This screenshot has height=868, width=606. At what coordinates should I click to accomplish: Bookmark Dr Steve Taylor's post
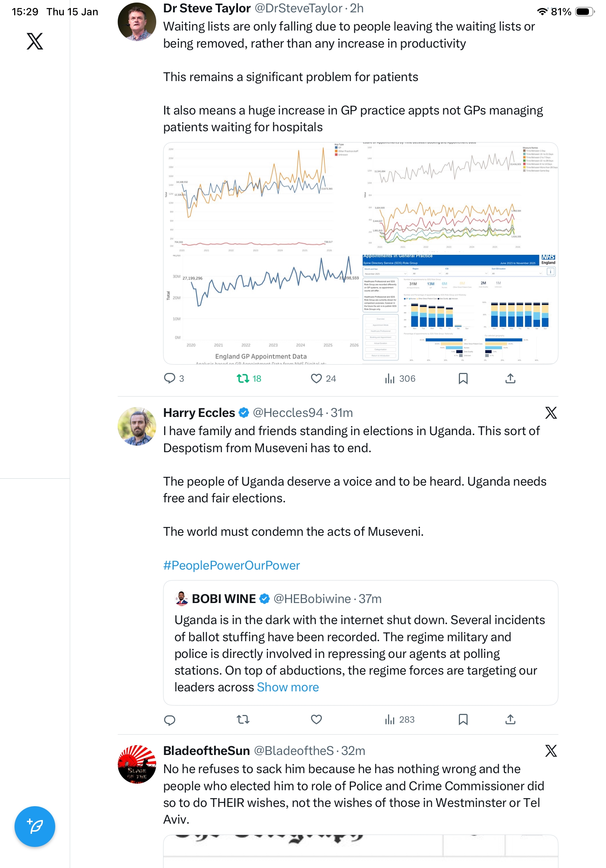pos(463,378)
